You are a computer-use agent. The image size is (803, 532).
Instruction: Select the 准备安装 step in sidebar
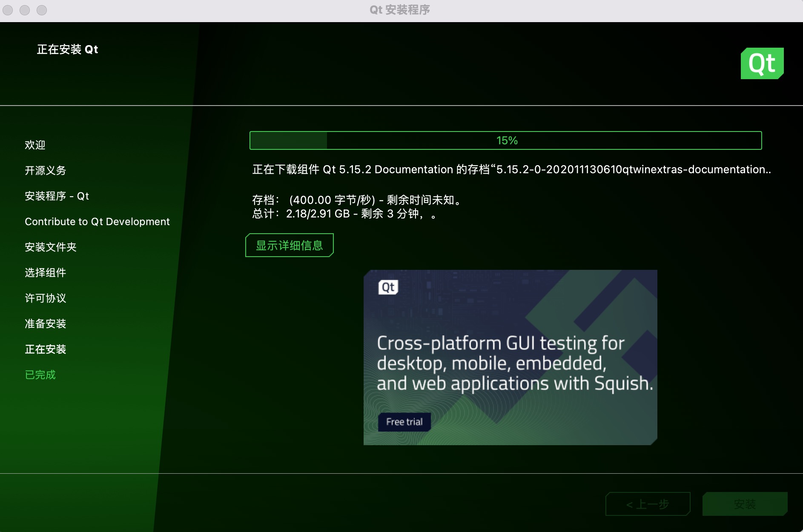tap(46, 324)
